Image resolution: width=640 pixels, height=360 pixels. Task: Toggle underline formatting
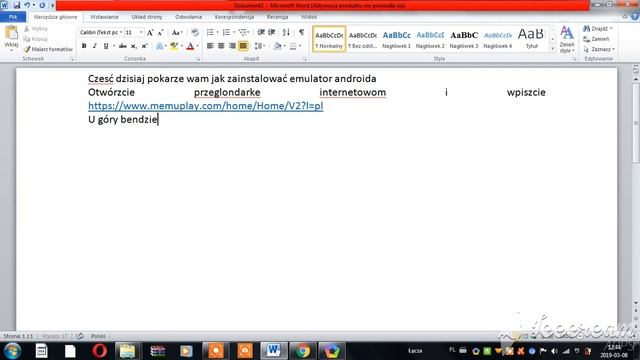pyautogui.click(x=106, y=46)
